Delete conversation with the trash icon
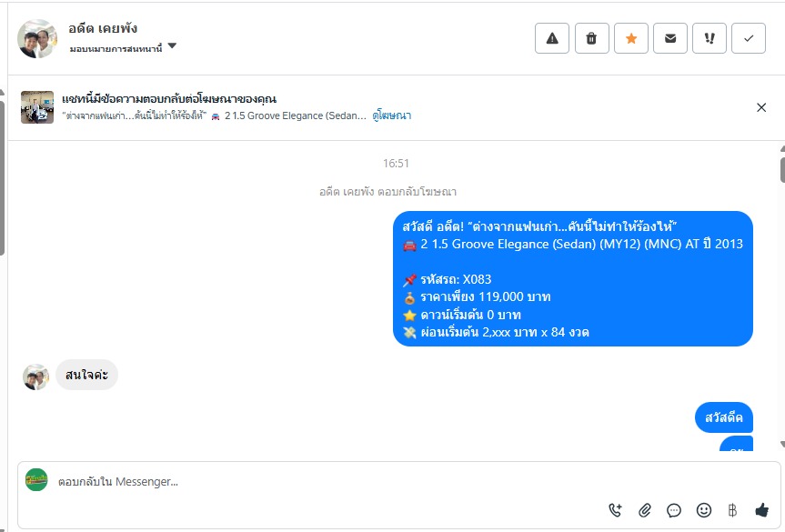The width and height of the screenshot is (785, 532). click(x=591, y=38)
